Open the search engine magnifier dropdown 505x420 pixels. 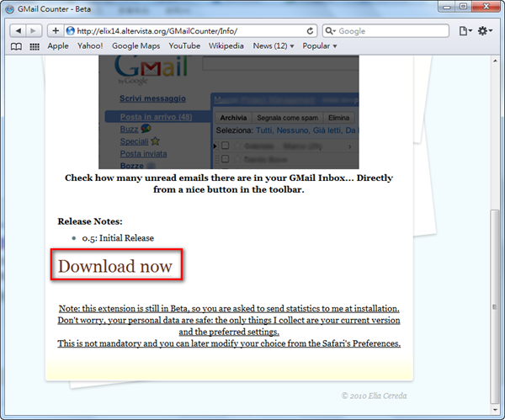point(331,31)
